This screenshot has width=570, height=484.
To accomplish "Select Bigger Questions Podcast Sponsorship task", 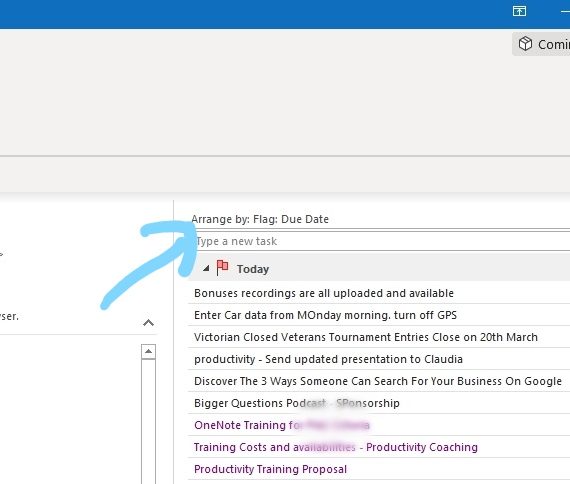I will tap(379, 403).
